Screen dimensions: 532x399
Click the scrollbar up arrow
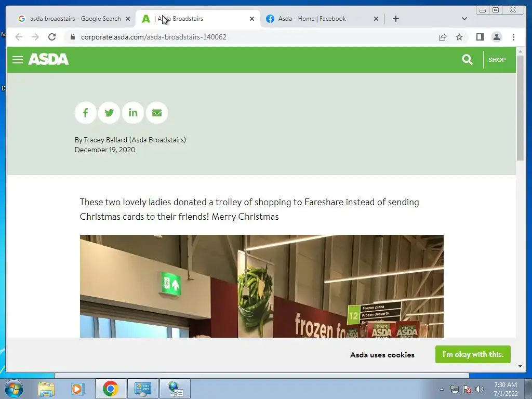tap(520, 51)
